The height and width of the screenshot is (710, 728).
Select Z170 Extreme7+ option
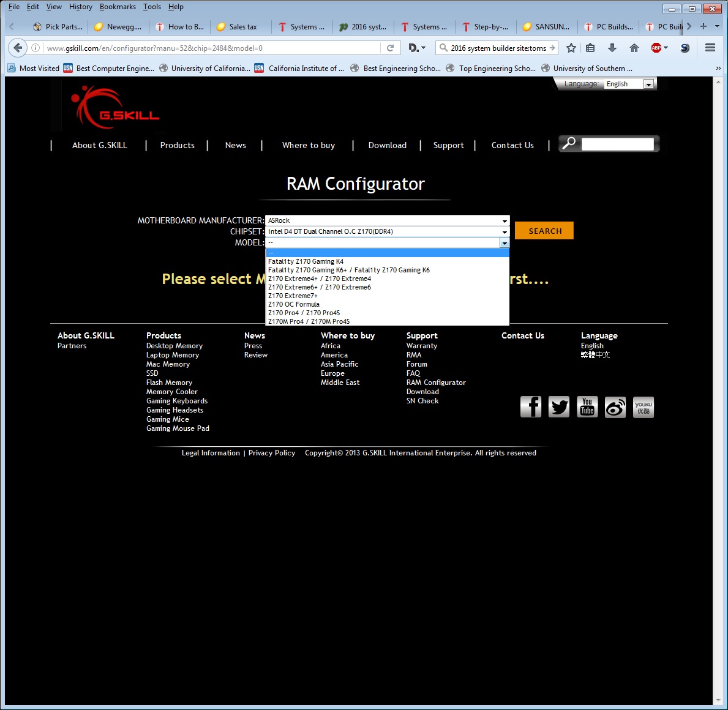tap(387, 296)
